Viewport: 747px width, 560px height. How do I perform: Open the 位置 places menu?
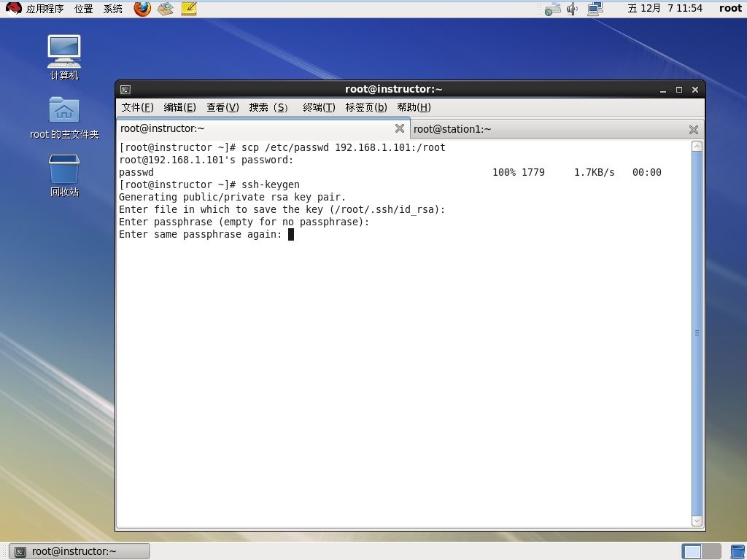tap(84, 9)
